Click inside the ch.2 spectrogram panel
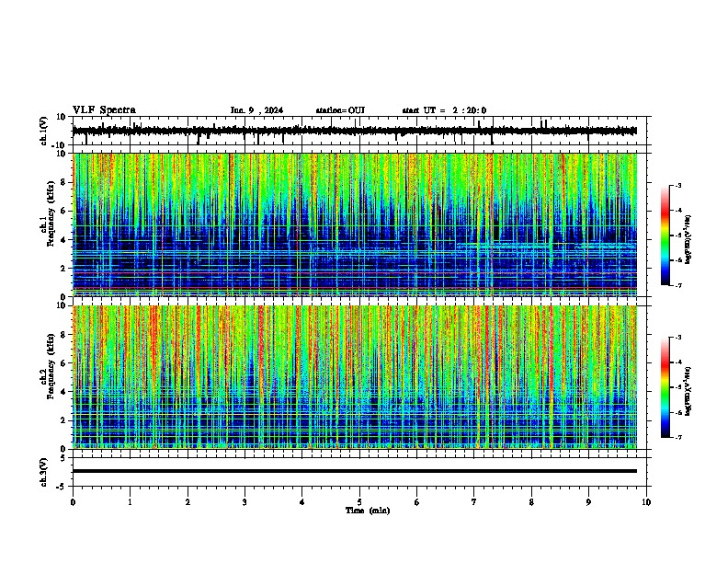This screenshot has width=728, height=563. pos(355,377)
